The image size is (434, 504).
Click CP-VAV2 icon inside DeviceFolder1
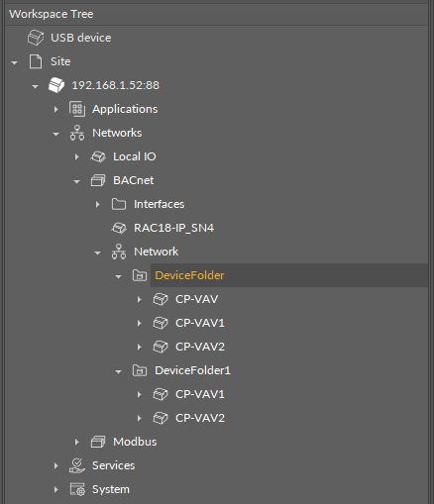[x=161, y=418]
